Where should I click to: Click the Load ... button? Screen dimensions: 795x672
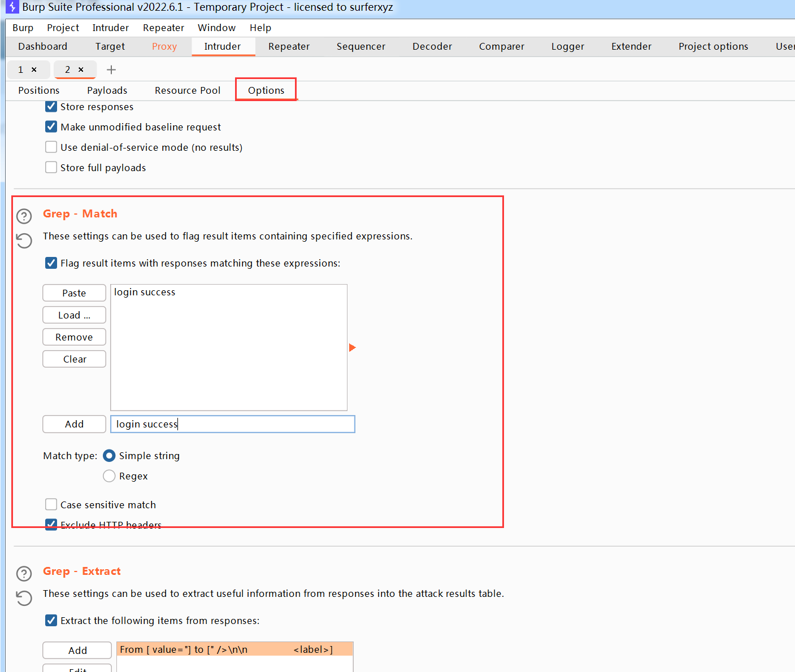point(74,315)
